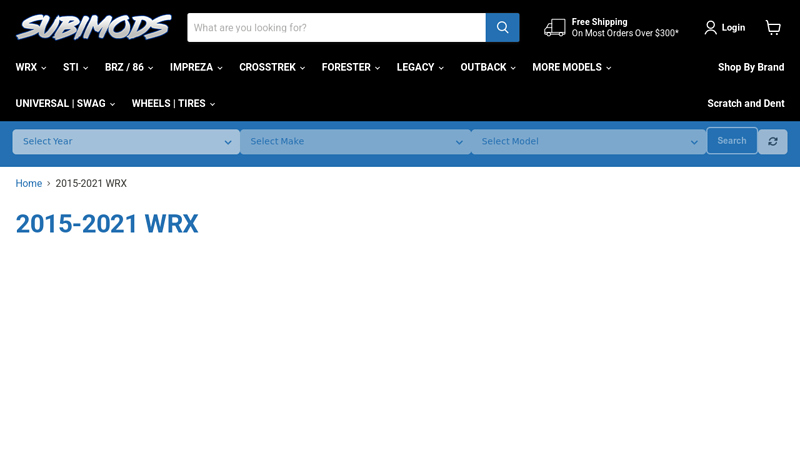The image size is (800, 450).
Task: Expand WHEELS | TIRES menu
Action: coord(173,104)
